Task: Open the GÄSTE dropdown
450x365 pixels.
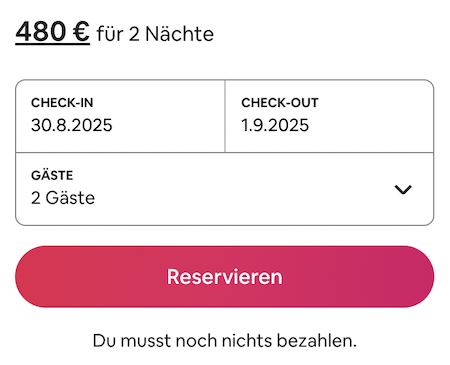Action: tap(225, 189)
